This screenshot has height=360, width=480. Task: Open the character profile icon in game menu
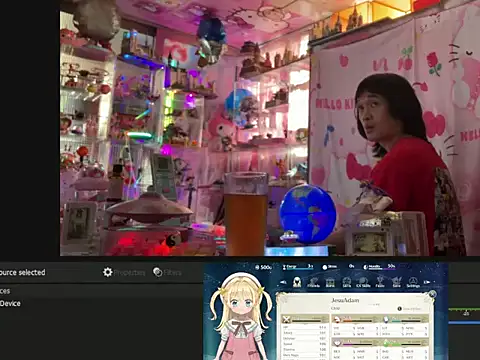click(297, 282)
